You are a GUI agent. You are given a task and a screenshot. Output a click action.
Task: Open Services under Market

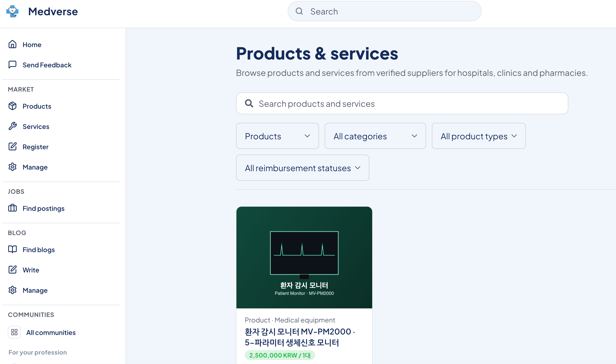point(36,127)
